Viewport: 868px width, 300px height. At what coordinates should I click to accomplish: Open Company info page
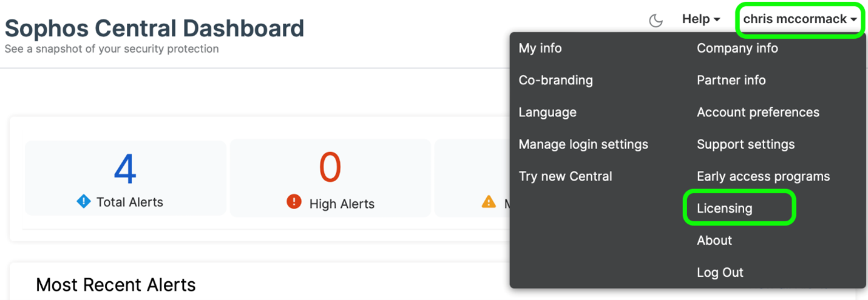coord(737,48)
